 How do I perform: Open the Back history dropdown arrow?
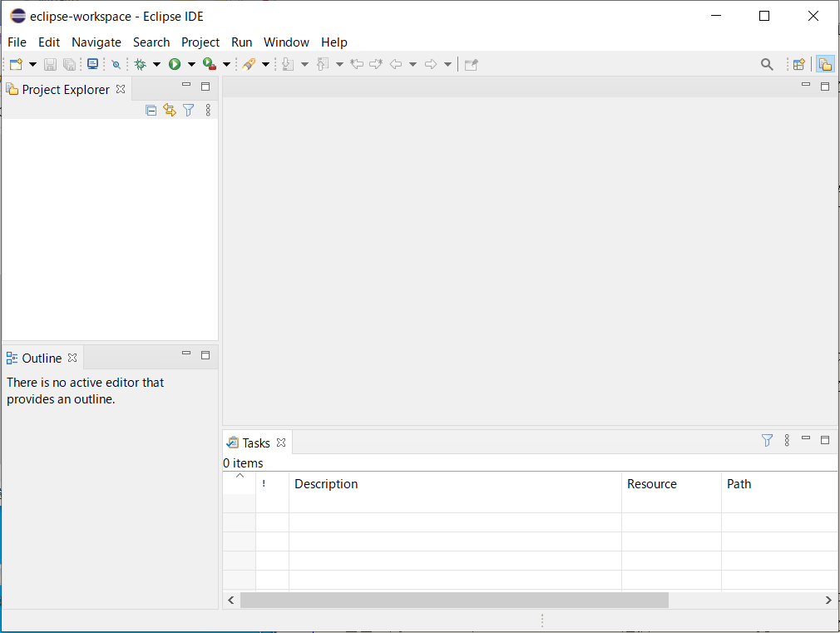click(x=413, y=64)
